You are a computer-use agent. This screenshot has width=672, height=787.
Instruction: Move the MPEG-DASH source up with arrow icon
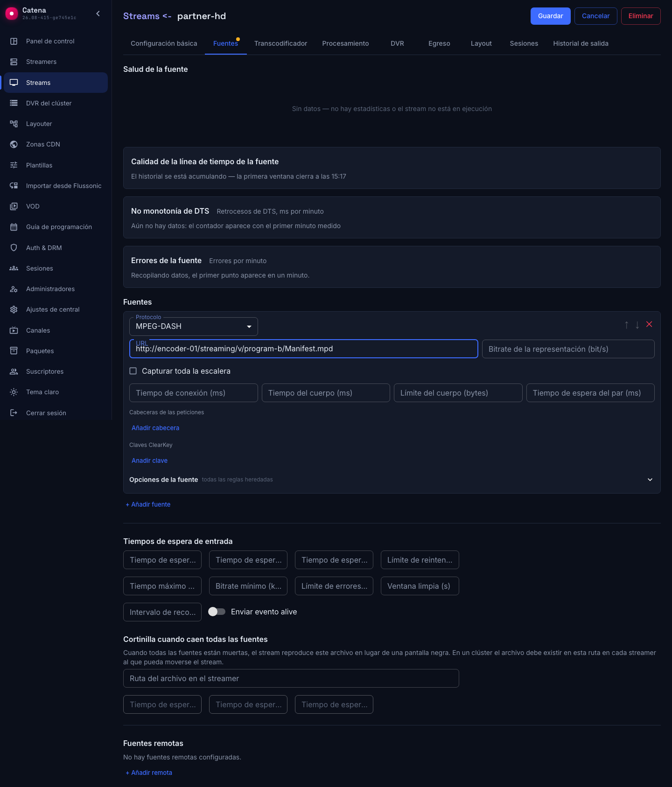tap(626, 325)
